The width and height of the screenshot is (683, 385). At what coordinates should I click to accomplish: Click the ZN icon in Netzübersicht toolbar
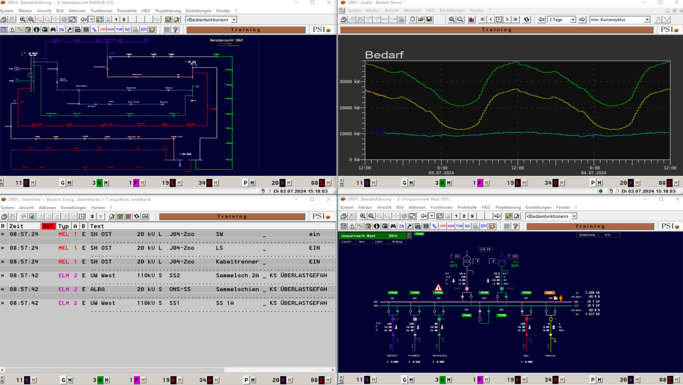pos(61,30)
